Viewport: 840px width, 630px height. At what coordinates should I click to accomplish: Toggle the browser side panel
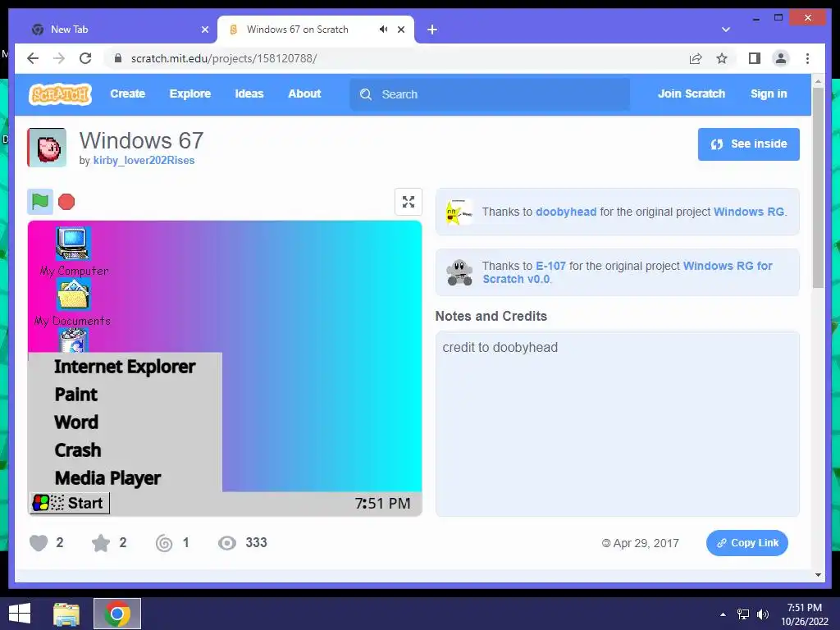(x=755, y=58)
